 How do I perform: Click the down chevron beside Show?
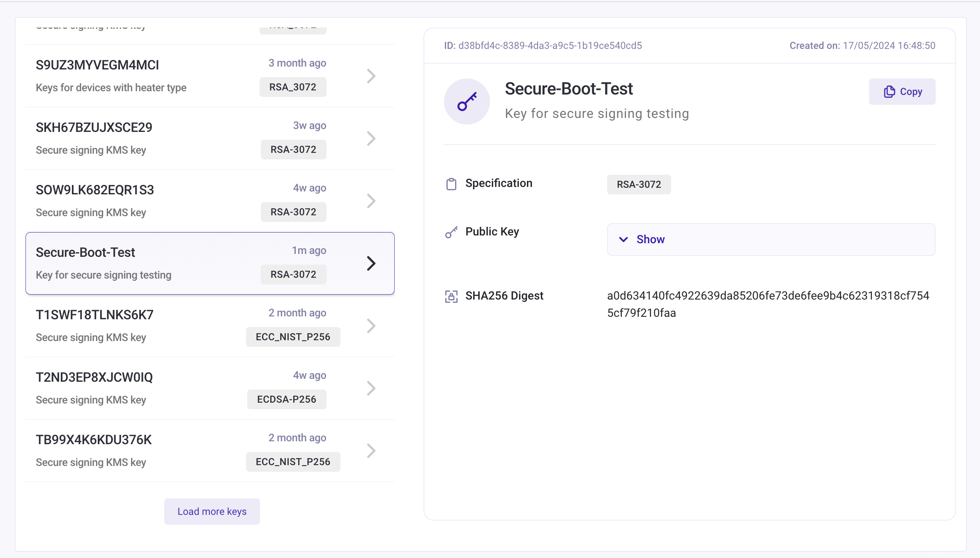tap(623, 240)
